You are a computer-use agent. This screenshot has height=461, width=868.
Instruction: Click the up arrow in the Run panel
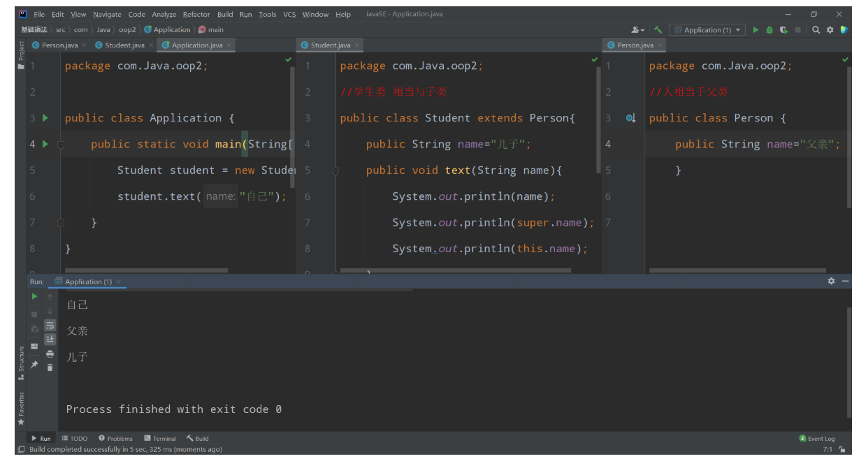tap(50, 297)
